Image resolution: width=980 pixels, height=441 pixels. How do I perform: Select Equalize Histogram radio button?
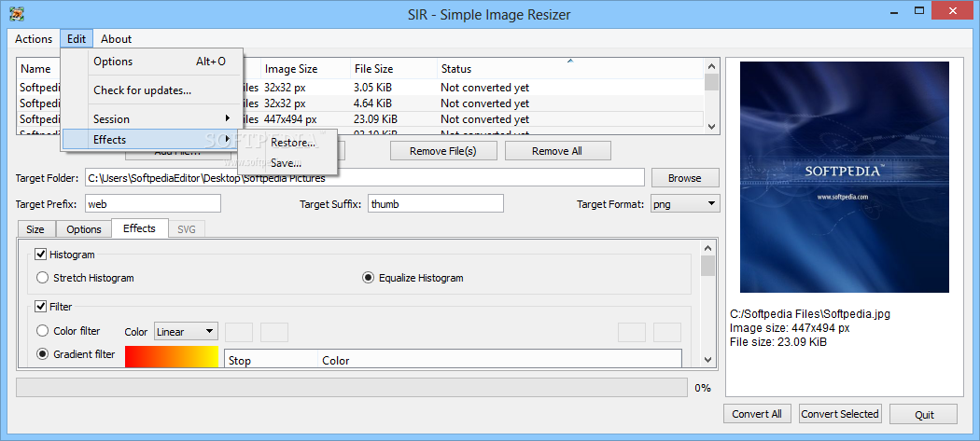[x=368, y=277]
